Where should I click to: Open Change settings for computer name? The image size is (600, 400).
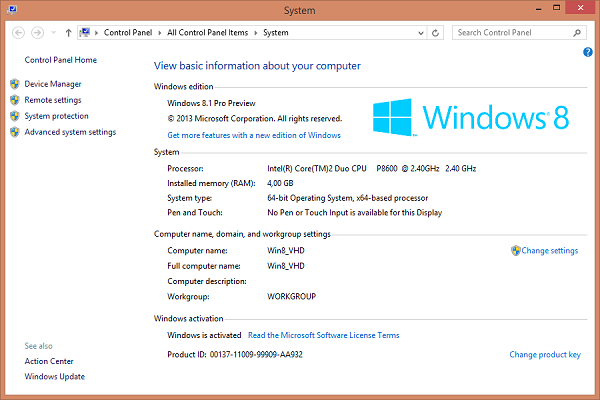[x=549, y=251]
